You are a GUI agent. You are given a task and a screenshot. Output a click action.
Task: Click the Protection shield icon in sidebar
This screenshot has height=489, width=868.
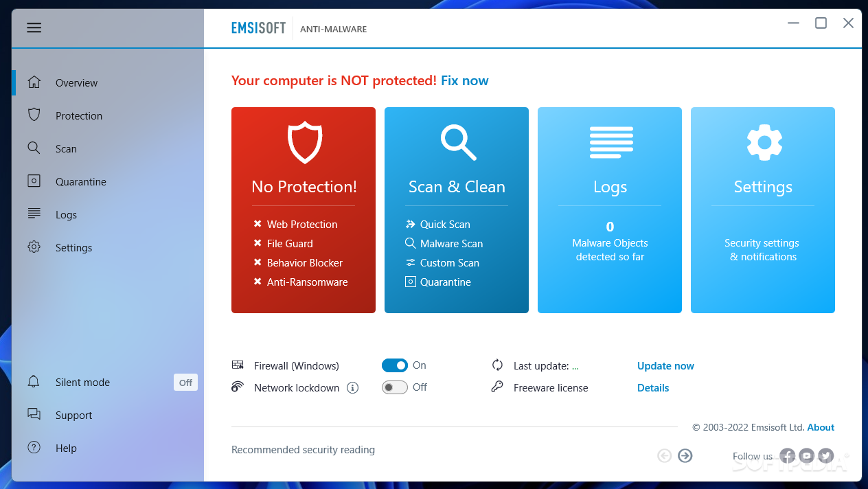point(34,115)
